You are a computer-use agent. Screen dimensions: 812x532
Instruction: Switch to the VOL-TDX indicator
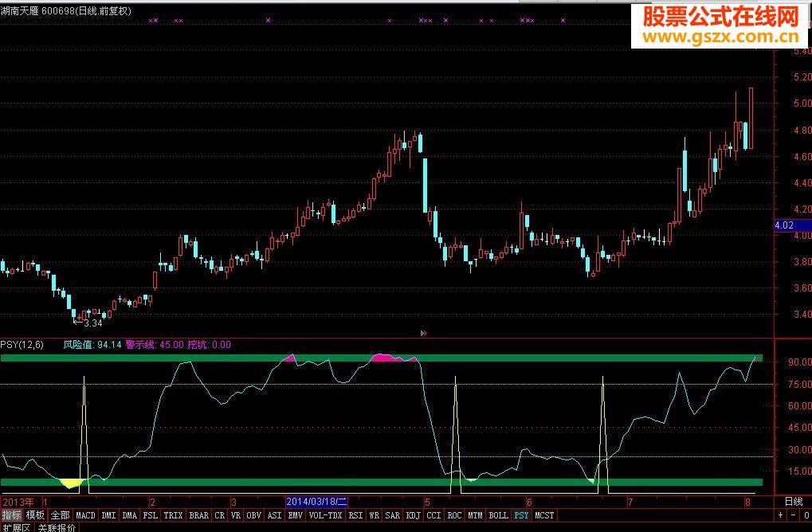(325, 515)
